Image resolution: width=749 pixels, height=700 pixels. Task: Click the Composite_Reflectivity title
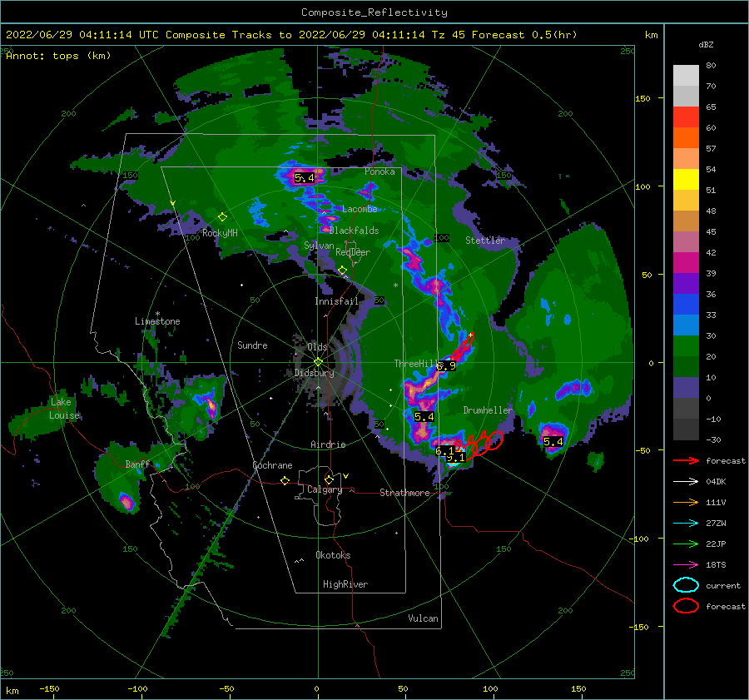tap(374, 12)
